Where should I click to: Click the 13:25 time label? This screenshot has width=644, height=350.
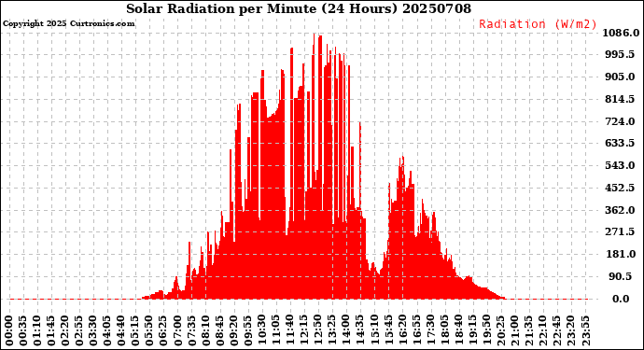(x=332, y=331)
